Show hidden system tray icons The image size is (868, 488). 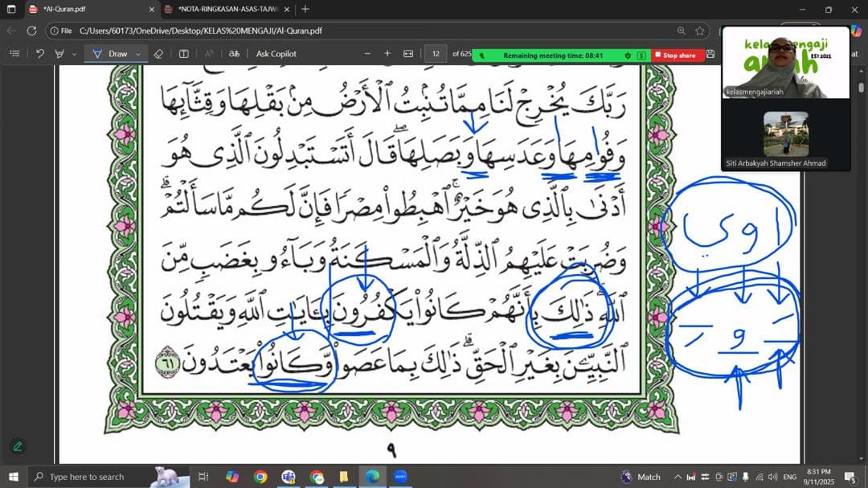point(678,477)
